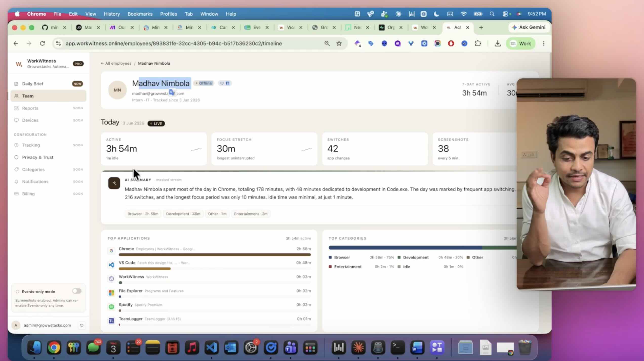Open the Categories sidebar item
Viewport: 644px width, 361px height.
coord(48,169)
